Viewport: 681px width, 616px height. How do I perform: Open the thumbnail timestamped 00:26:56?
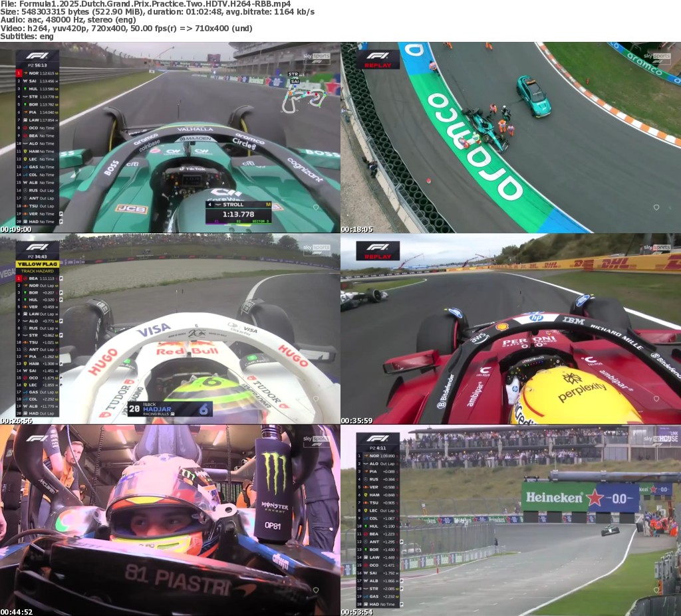(170, 329)
